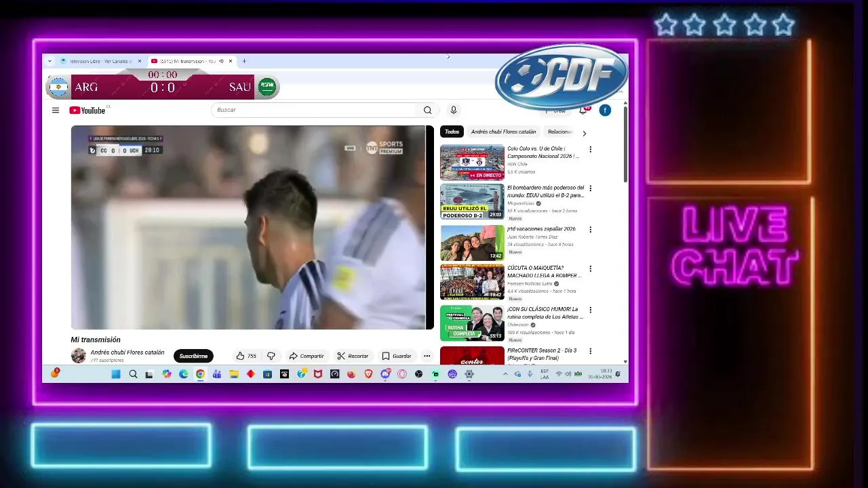
Task: Open Discord from the taskbar
Action: tap(385, 374)
